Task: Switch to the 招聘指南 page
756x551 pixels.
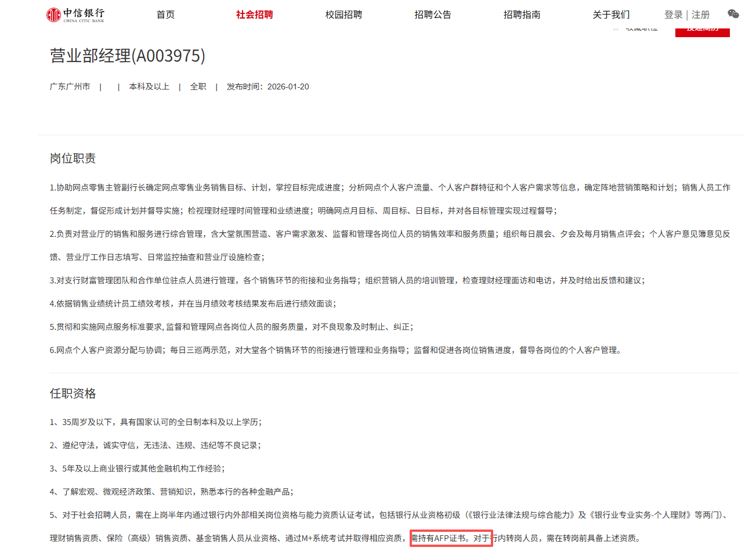Action: (522, 15)
